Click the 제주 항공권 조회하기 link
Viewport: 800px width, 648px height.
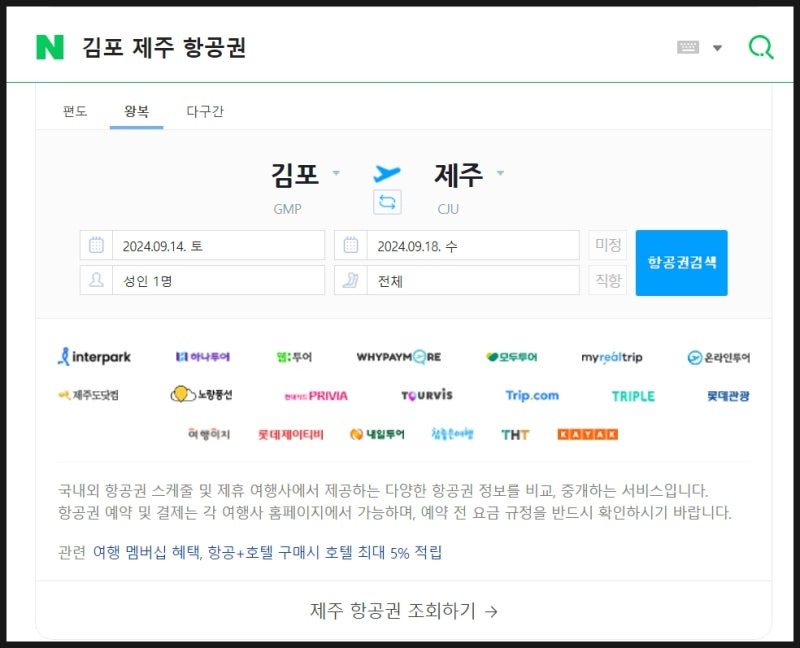coord(404,611)
